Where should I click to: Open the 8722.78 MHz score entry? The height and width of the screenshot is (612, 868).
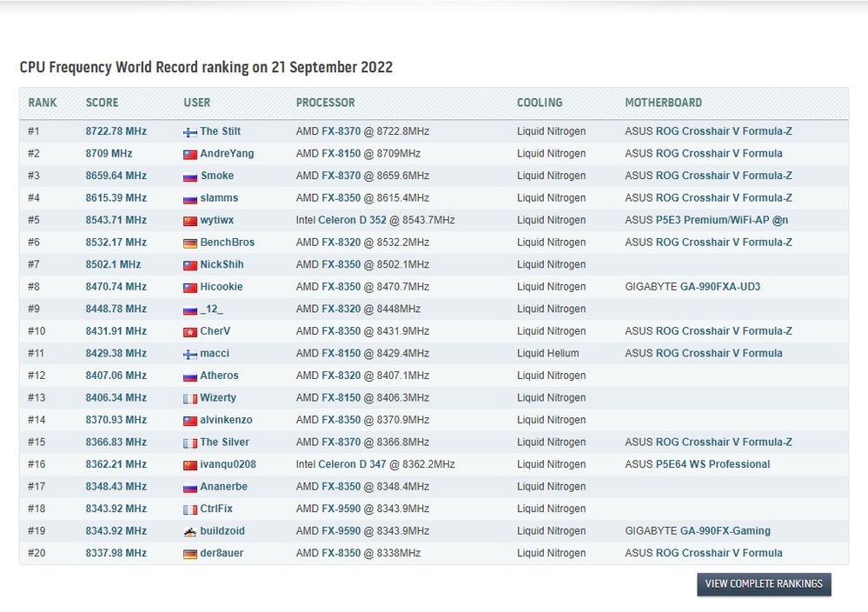pyautogui.click(x=116, y=131)
